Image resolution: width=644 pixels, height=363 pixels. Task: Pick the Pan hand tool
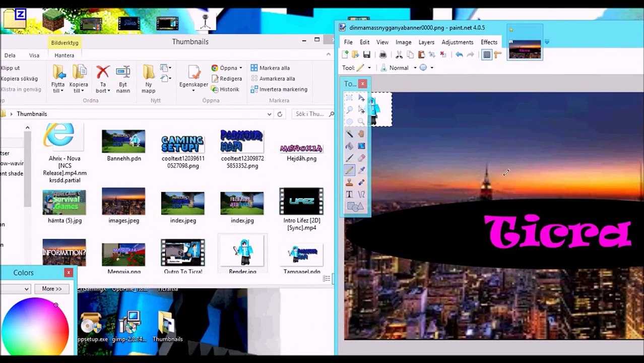coord(361,134)
